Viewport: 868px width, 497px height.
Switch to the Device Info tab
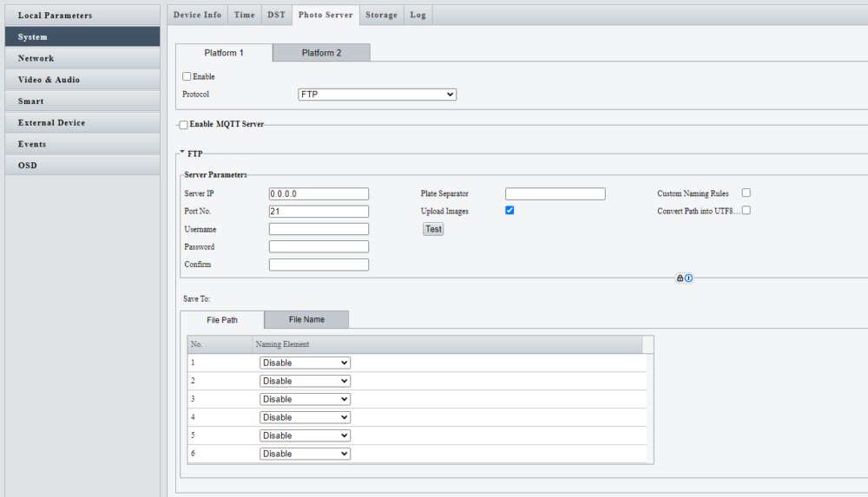[x=197, y=15]
